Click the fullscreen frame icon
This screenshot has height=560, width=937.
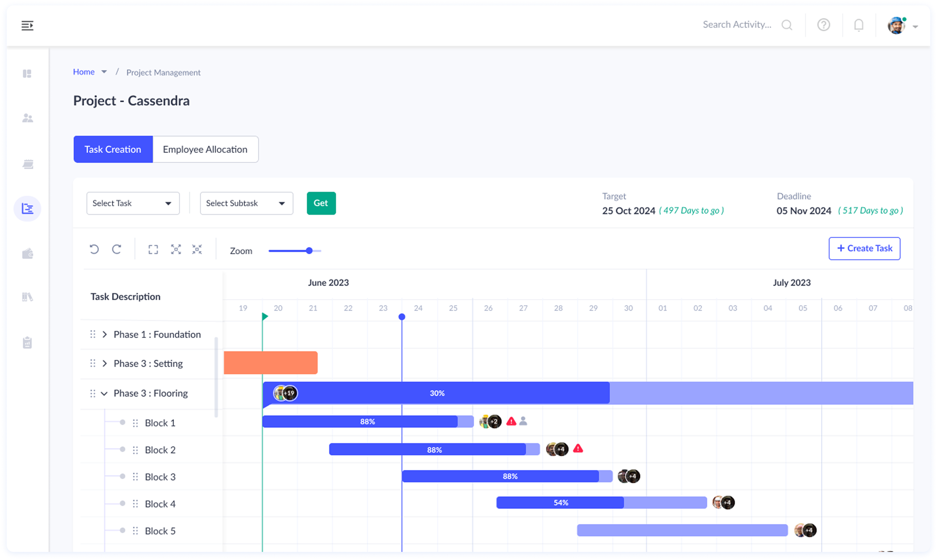click(x=153, y=250)
